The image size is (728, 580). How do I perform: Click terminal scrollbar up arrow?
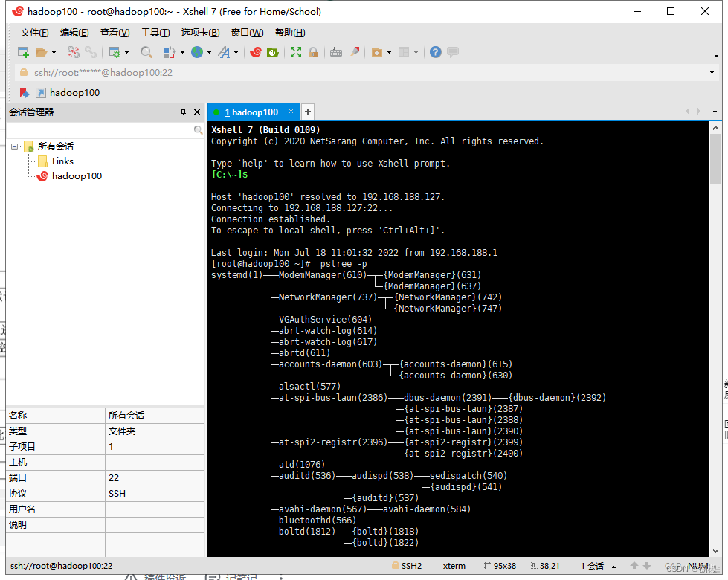(x=715, y=128)
